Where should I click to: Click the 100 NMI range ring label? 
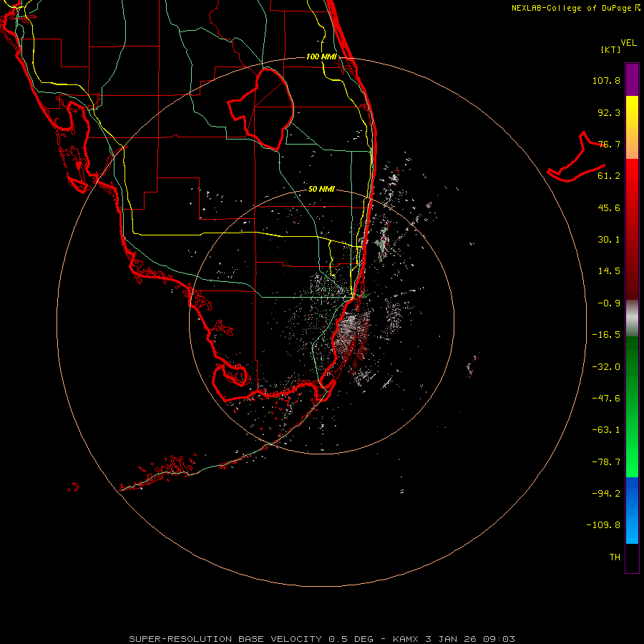point(321,57)
